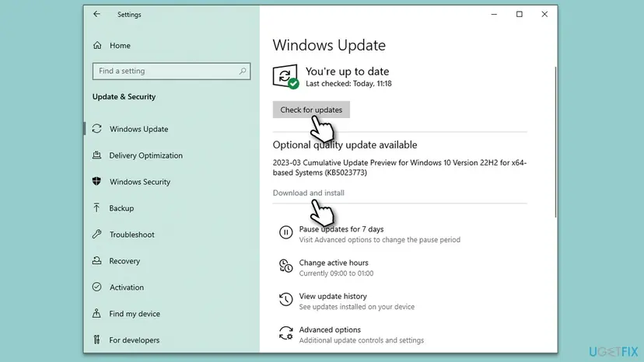Image resolution: width=644 pixels, height=362 pixels.
Task: Click the advanced options gear icon
Action: click(286, 332)
